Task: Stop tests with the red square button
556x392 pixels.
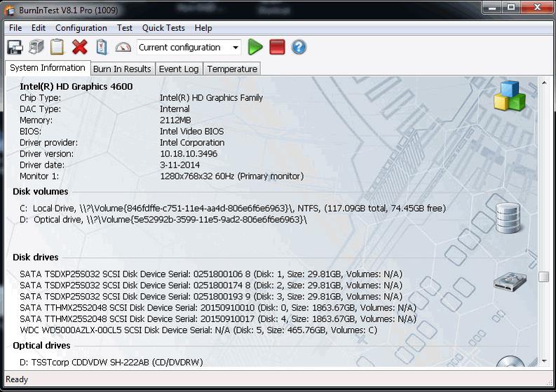Action: coord(277,47)
